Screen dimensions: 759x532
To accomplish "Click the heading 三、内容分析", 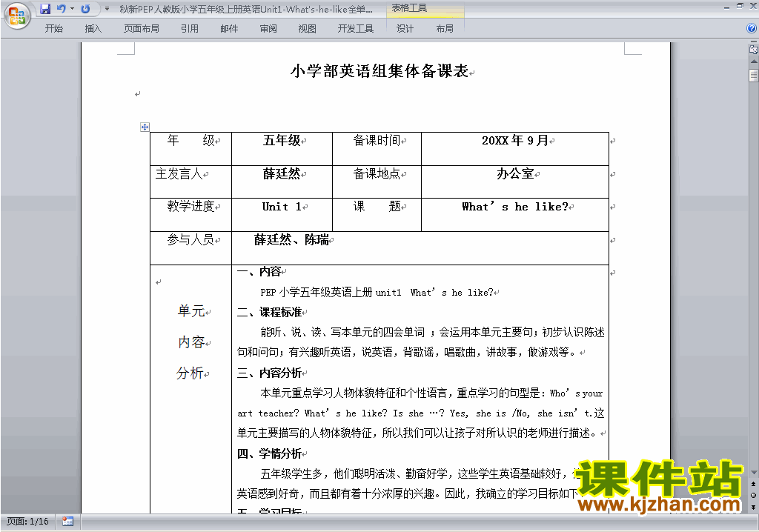I will pos(270,373).
